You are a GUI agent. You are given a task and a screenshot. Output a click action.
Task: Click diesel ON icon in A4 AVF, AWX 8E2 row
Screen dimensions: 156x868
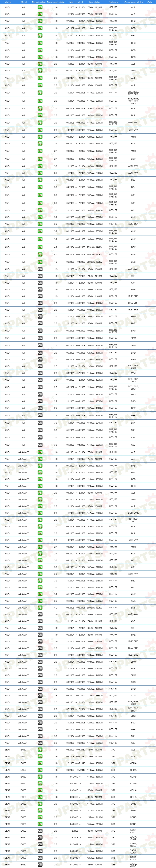coord(40,269)
